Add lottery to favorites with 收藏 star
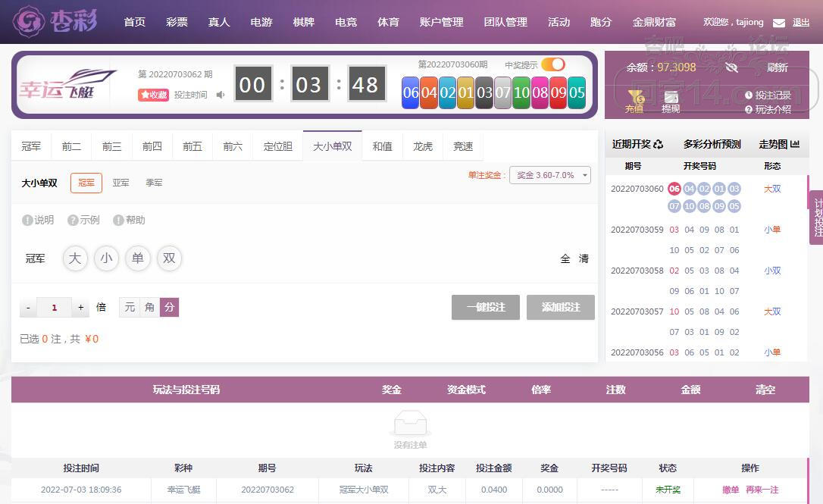 [153, 95]
